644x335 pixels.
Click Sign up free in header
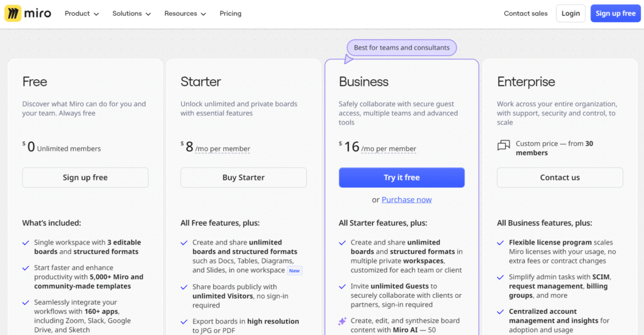pyautogui.click(x=615, y=13)
